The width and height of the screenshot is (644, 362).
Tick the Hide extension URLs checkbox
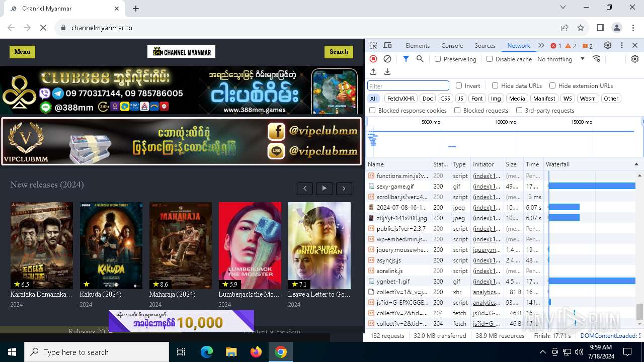click(552, 85)
